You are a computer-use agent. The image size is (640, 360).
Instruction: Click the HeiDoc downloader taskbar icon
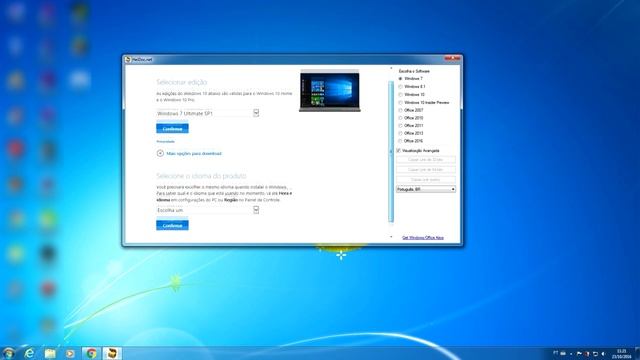click(x=112, y=353)
